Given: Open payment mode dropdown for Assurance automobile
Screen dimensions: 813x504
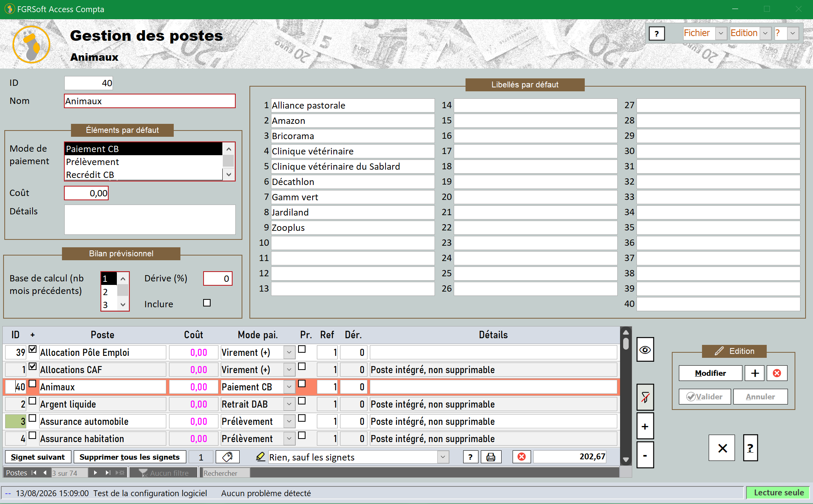Looking at the screenshot, I should pyautogui.click(x=289, y=421).
